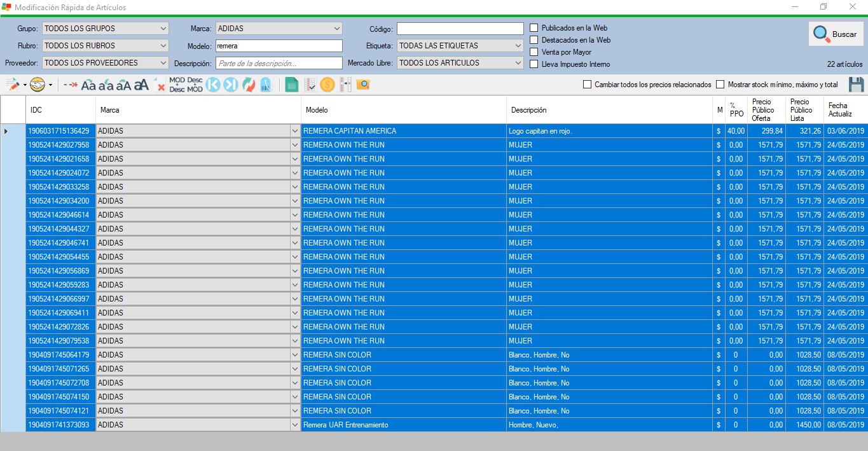Toggle 'Lleva Impuesto Interno' checkbox
The height and width of the screenshot is (451, 868).
click(534, 64)
